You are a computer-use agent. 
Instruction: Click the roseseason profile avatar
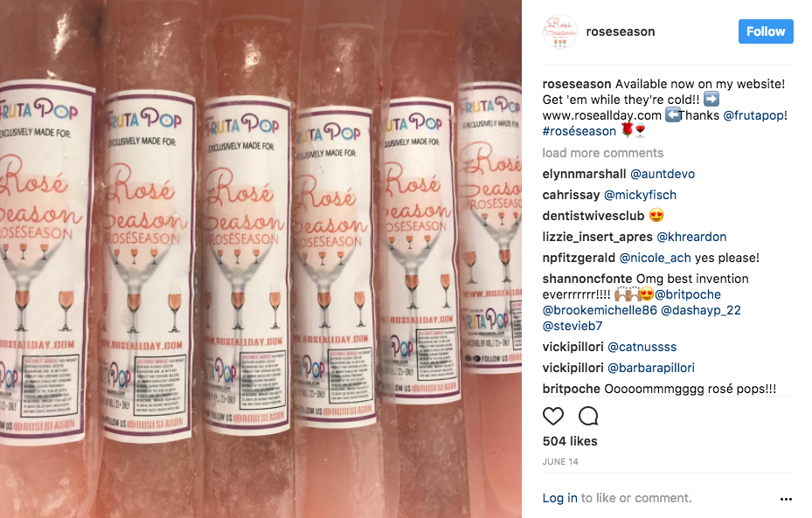tap(559, 31)
